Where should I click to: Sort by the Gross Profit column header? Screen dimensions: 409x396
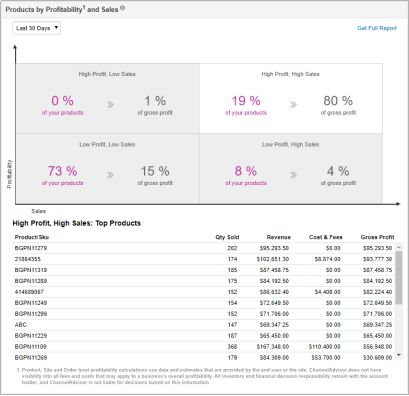pyautogui.click(x=377, y=237)
